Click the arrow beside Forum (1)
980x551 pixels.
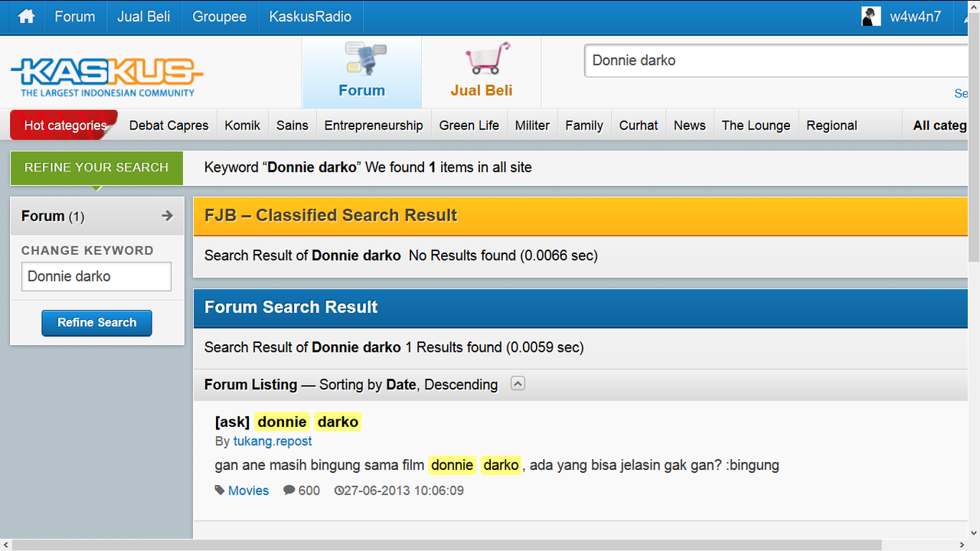[x=167, y=216]
